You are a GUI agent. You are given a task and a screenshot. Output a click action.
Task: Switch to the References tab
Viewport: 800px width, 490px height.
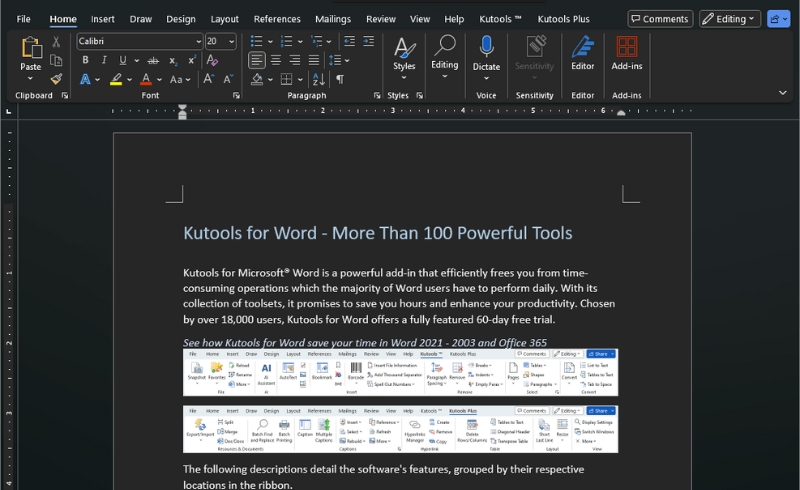coord(277,19)
